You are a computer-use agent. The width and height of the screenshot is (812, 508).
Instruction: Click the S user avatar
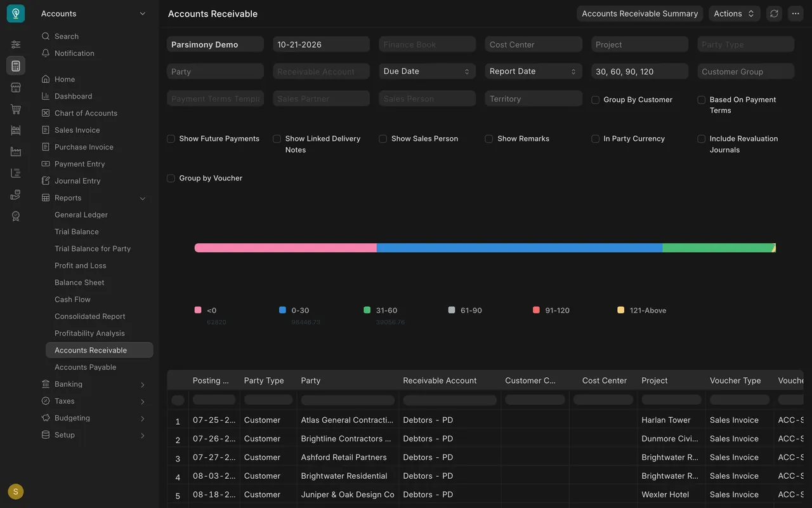click(x=16, y=491)
